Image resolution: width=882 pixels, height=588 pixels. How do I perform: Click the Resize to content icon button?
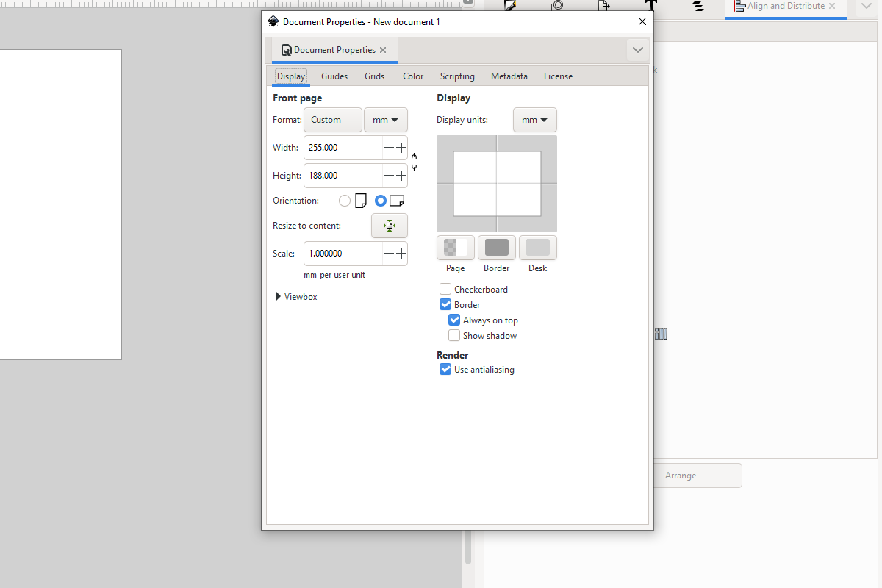tap(389, 226)
